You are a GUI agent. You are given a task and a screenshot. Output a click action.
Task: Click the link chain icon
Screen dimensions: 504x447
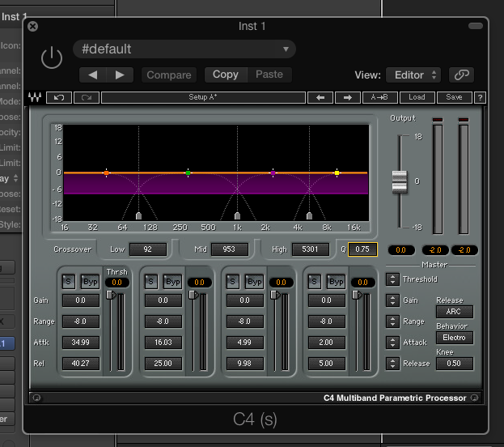pyautogui.click(x=461, y=74)
